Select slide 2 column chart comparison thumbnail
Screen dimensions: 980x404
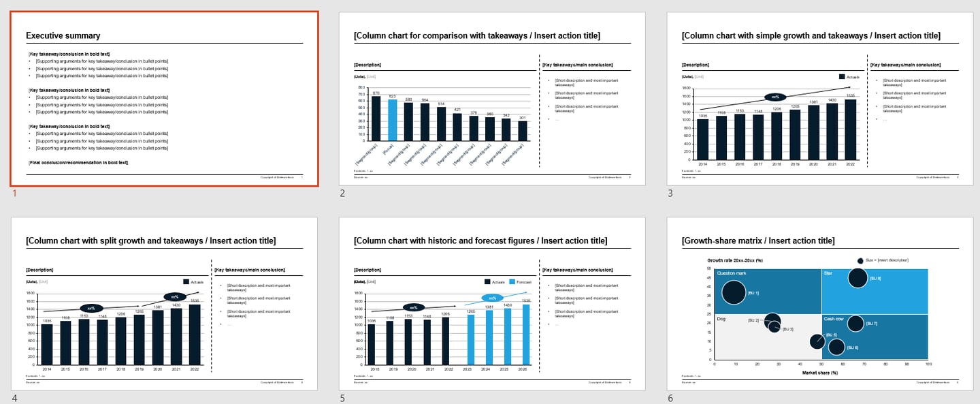click(492, 99)
